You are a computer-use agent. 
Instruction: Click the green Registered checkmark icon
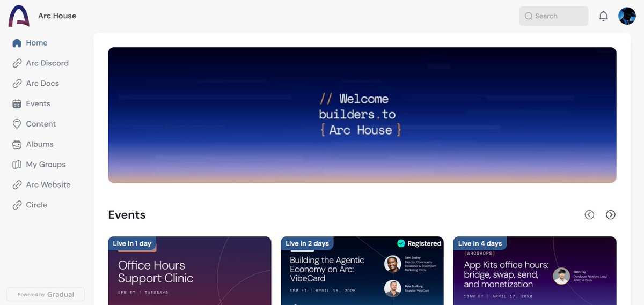pos(401,243)
